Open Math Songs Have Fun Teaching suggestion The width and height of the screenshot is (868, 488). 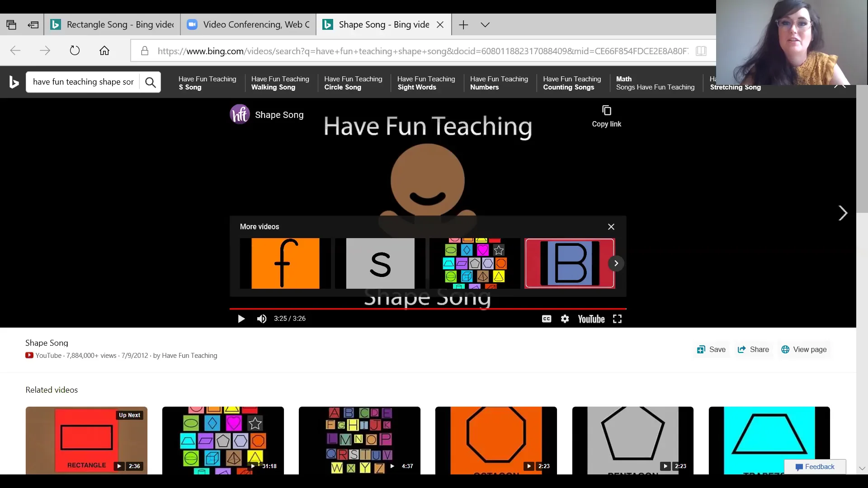click(x=655, y=83)
